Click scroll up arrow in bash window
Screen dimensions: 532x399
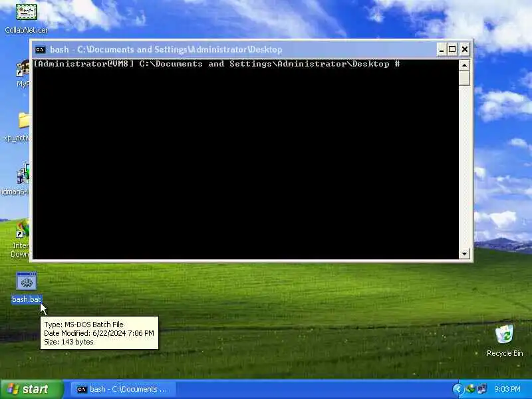click(x=464, y=65)
